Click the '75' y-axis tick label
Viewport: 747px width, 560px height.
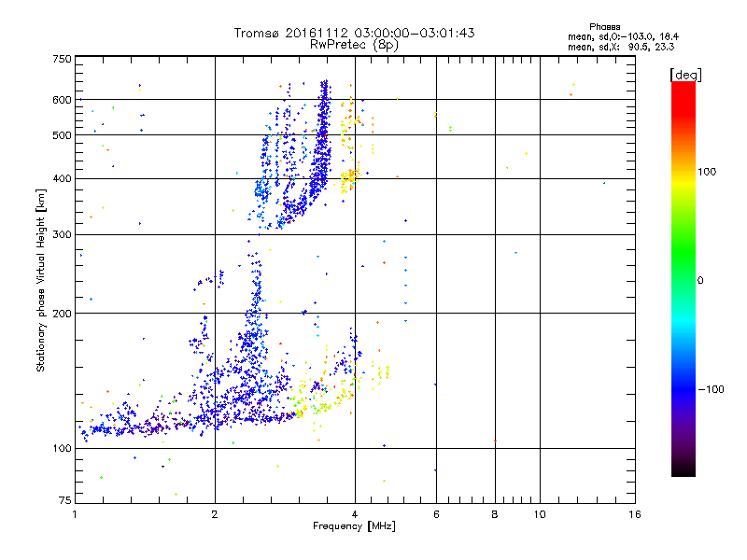[65, 500]
